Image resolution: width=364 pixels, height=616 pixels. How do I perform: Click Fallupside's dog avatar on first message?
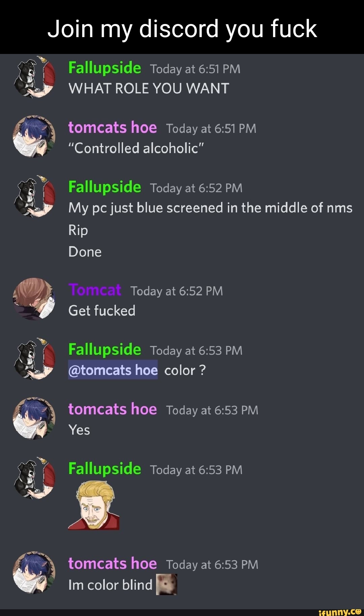click(34, 77)
